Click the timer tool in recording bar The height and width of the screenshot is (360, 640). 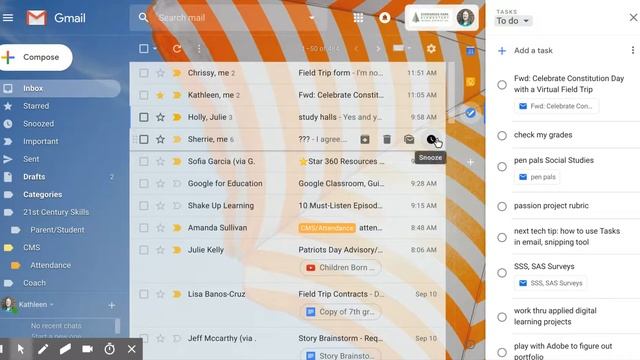click(x=109, y=349)
